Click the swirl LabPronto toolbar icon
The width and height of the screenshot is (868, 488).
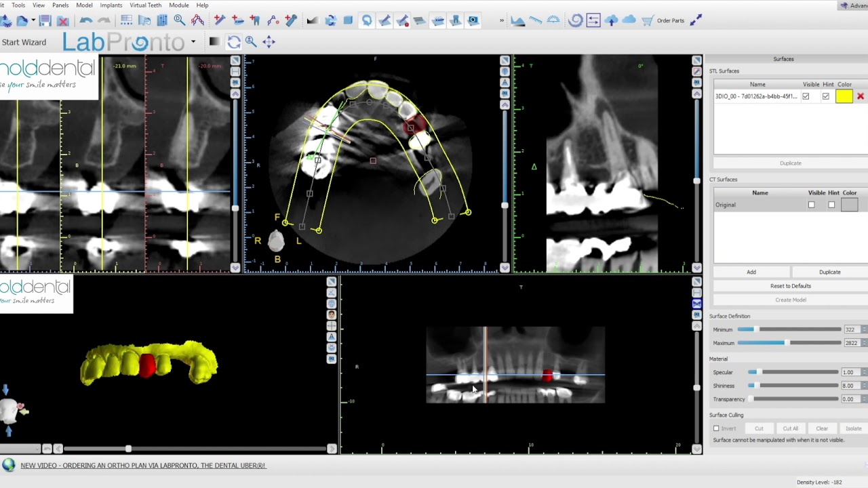(576, 20)
